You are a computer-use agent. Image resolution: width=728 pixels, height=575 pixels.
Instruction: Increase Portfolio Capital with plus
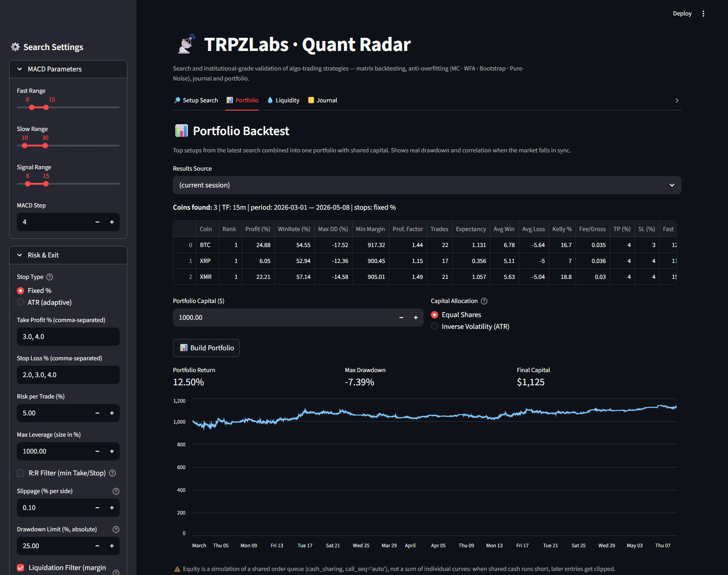coord(416,318)
